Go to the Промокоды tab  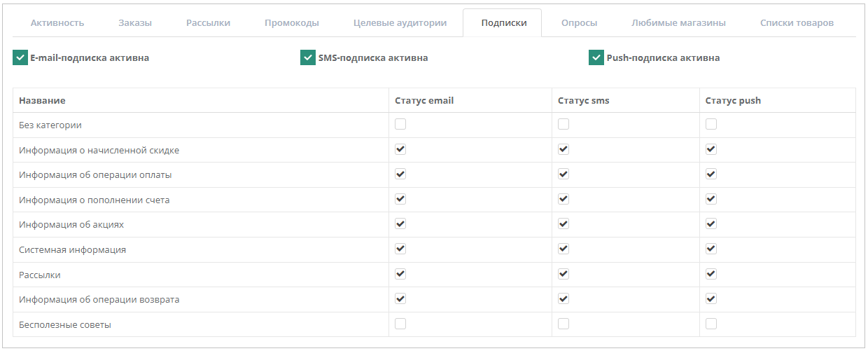(292, 22)
